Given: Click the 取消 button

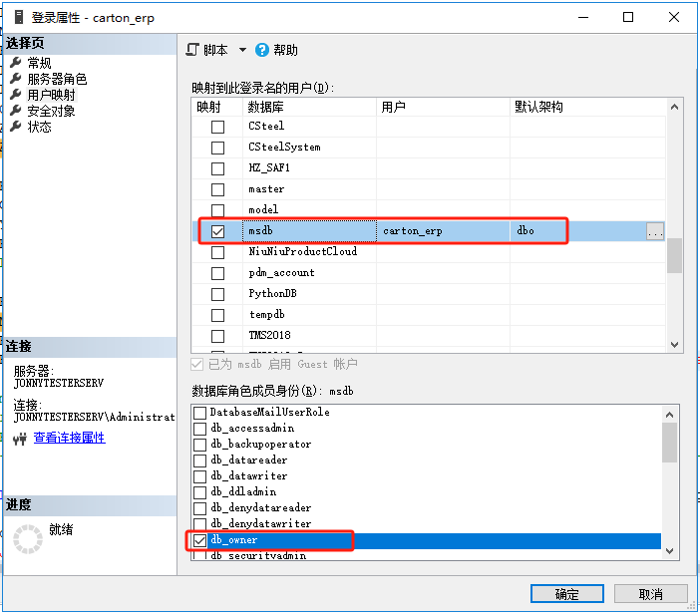Looking at the screenshot, I should (x=650, y=594).
